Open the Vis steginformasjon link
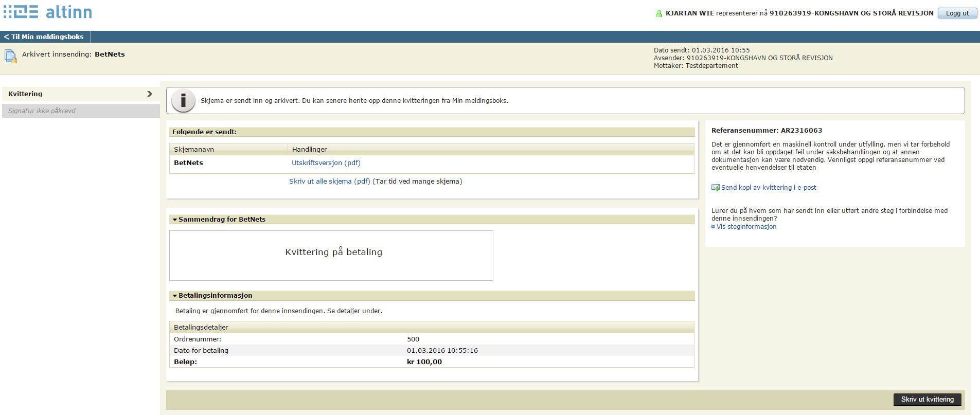The width and height of the screenshot is (980, 415). [746, 226]
